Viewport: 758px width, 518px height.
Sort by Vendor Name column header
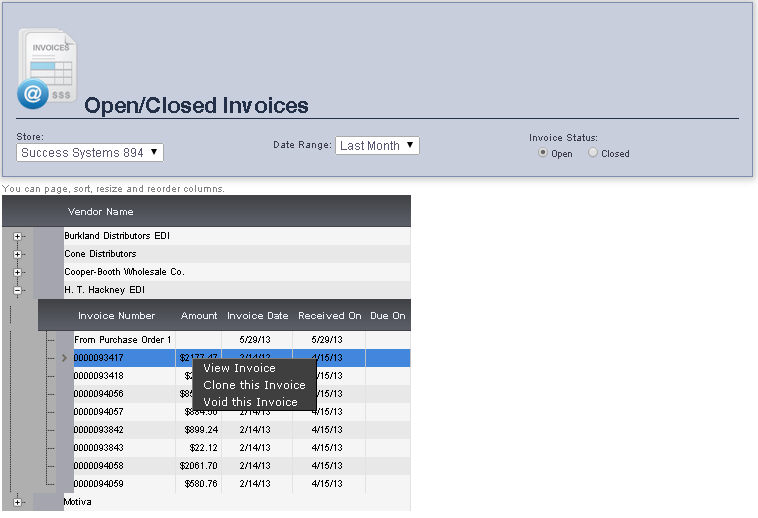coord(100,212)
